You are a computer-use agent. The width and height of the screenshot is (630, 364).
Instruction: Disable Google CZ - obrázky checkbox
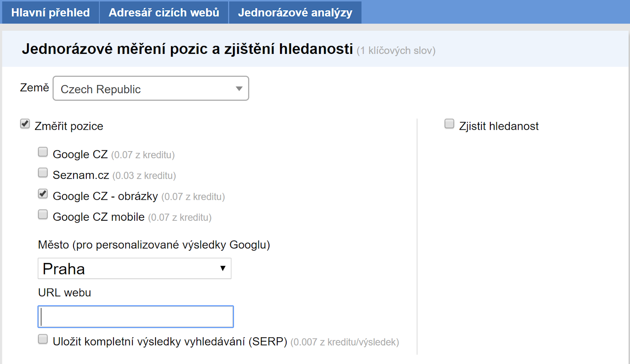click(43, 194)
